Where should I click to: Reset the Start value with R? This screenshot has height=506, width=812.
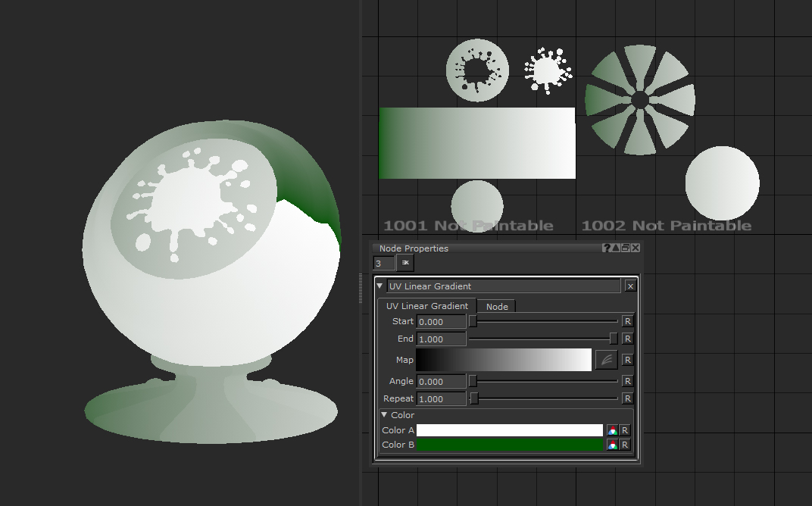click(x=627, y=321)
